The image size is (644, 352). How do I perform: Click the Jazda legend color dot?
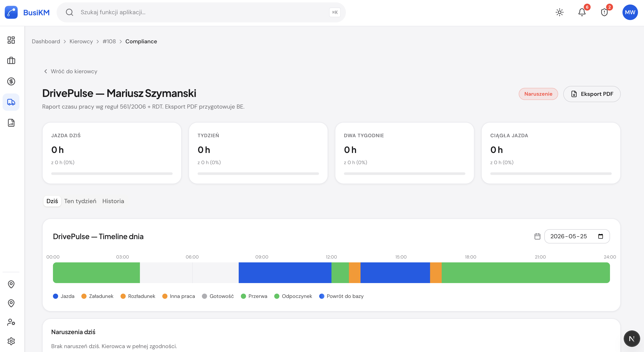point(56,296)
